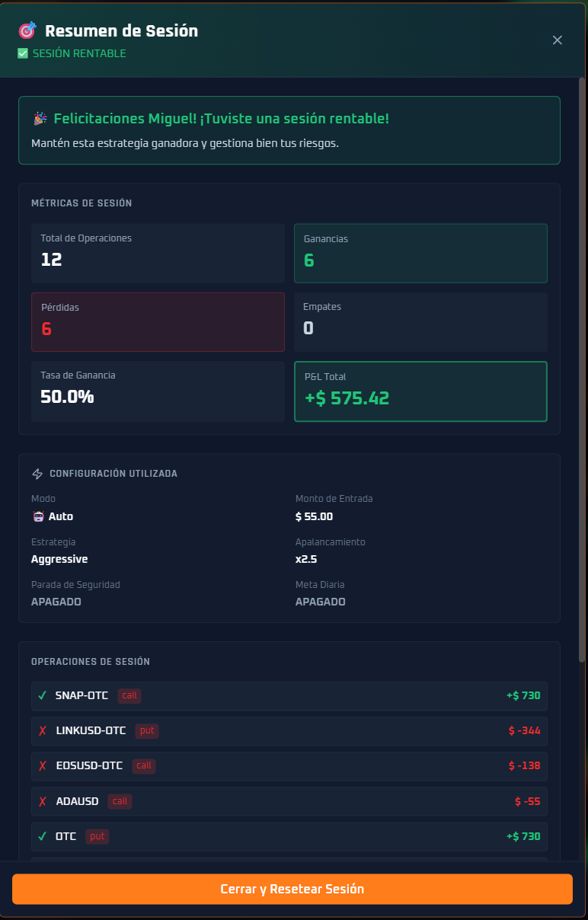The width and height of the screenshot is (588, 920).
Task: Select the Métricas de Sesión section header
Action: pos(81,203)
